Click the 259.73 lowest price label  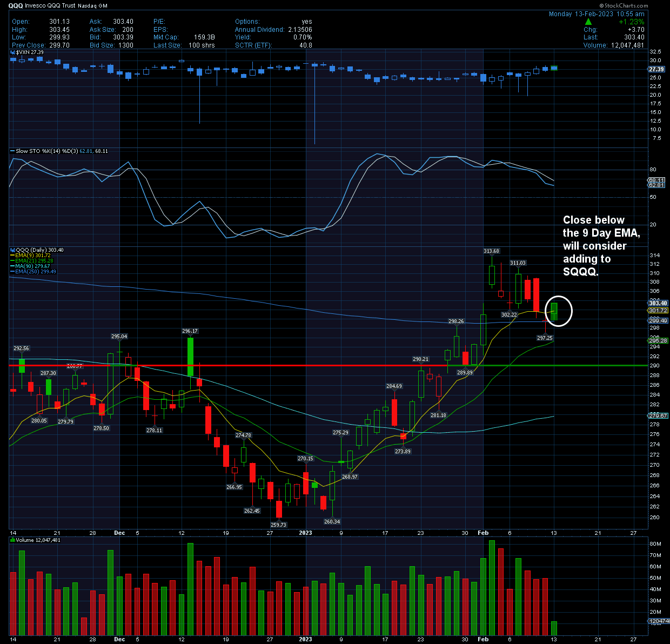coord(278,525)
